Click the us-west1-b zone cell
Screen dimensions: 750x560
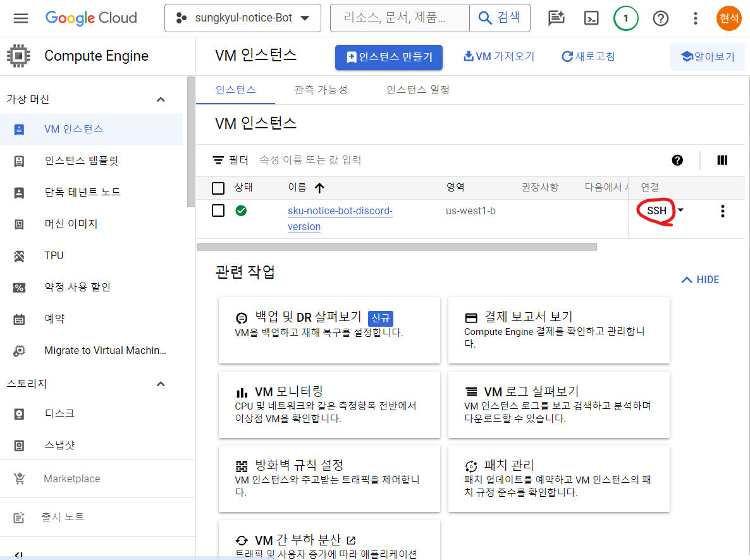(x=470, y=211)
